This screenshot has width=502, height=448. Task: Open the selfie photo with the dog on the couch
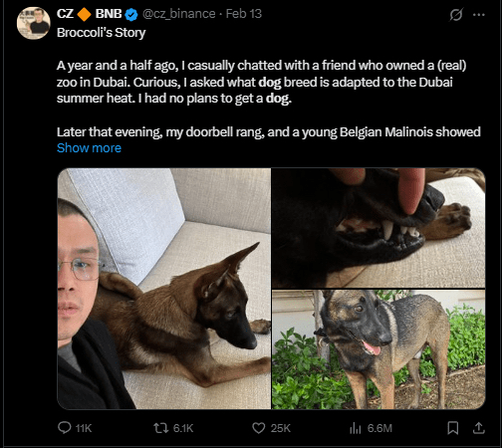(x=164, y=289)
